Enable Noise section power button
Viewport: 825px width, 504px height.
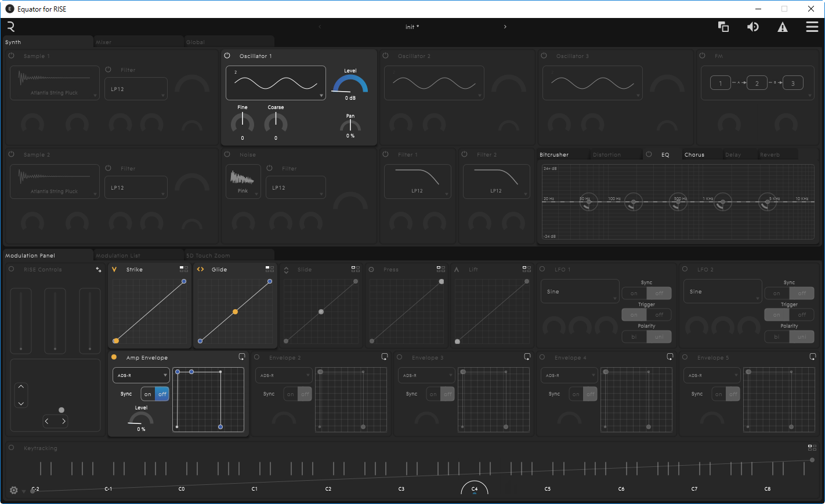pyautogui.click(x=227, y=154)
